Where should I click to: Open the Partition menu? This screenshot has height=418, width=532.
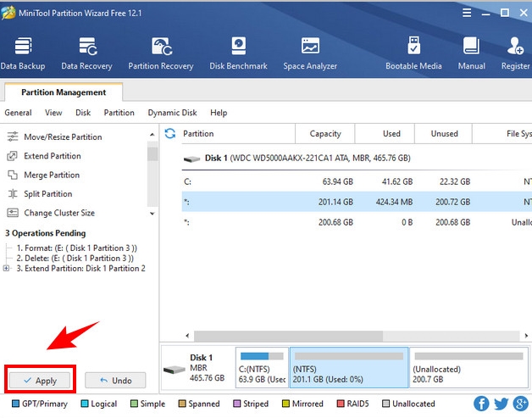click(x=119, y=113)
